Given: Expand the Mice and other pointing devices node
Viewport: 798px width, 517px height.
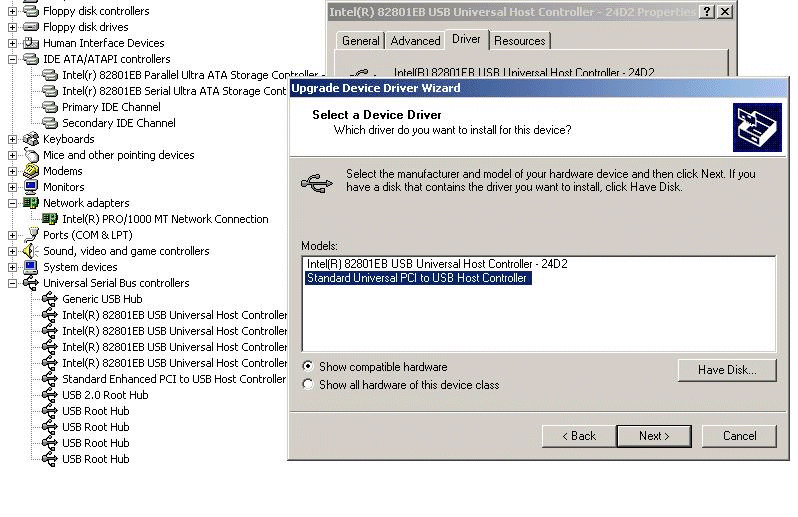Looking at the screenshot, I should [13, 155].
